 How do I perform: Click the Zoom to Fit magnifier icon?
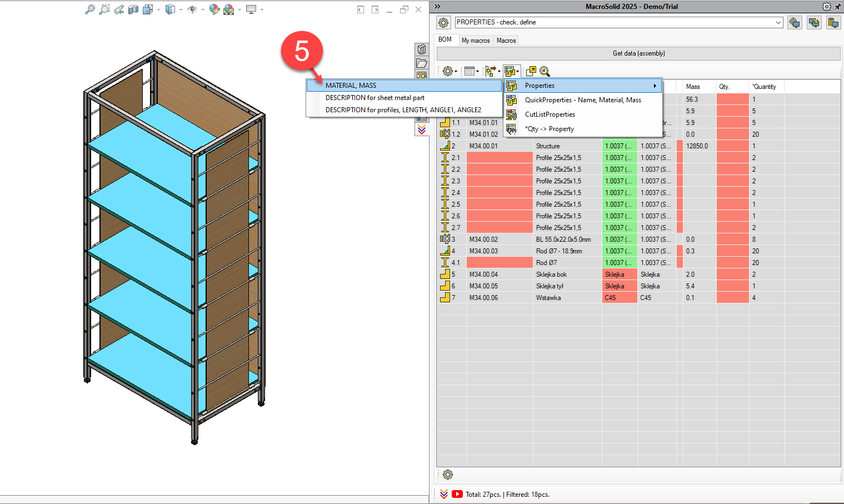[89, 9]
